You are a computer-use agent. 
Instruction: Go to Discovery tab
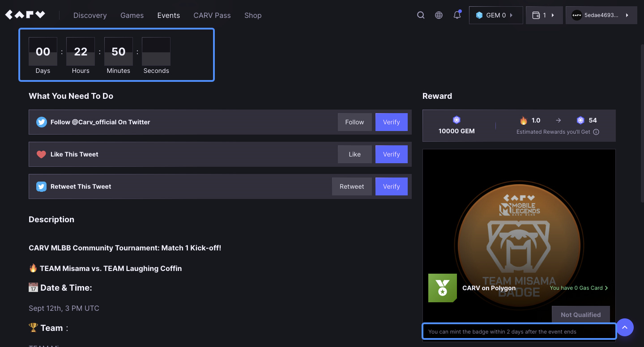click(x=90, y=15)
